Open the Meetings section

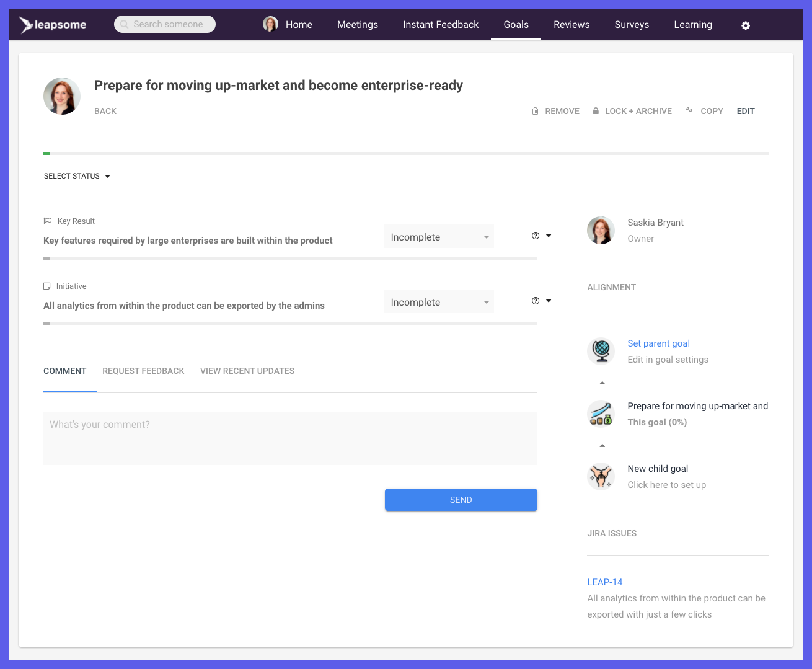pos(358,24)
